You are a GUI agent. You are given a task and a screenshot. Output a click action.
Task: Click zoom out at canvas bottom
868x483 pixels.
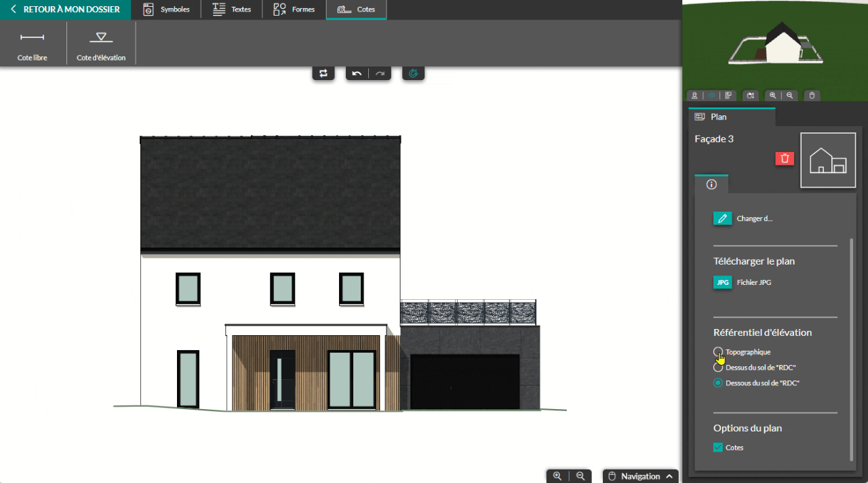pos(580,476)
